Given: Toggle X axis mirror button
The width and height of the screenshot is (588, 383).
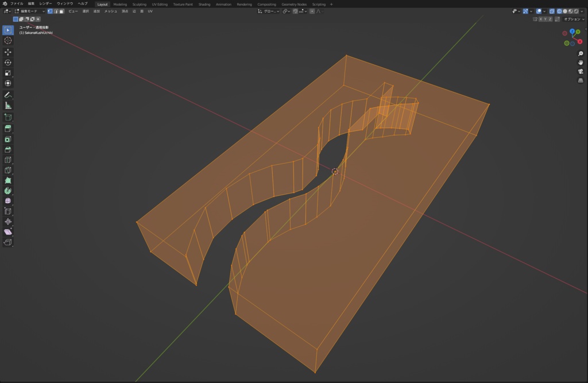Looking at the screenshot, I should click(x=540, y=19).
